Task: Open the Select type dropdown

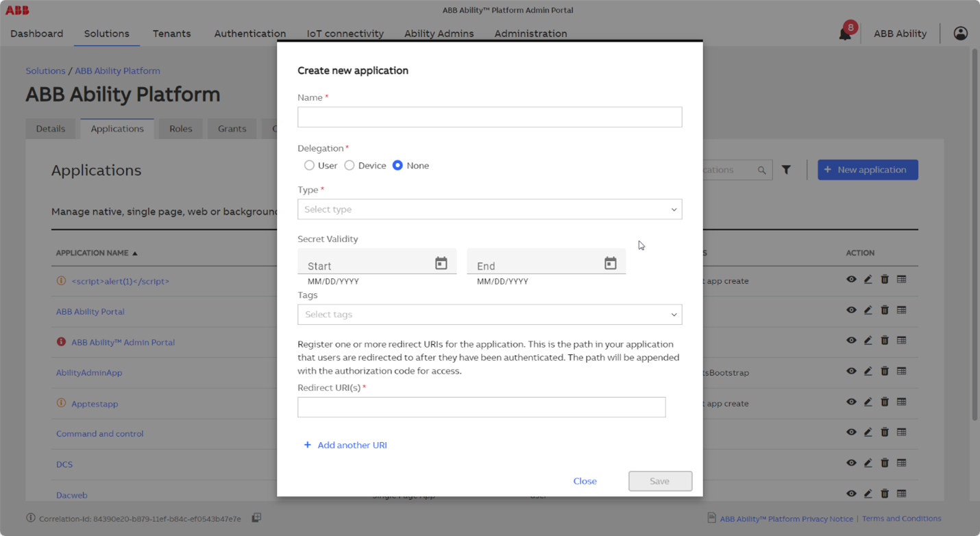Action: pyautogui.click(x=489, y=209)
